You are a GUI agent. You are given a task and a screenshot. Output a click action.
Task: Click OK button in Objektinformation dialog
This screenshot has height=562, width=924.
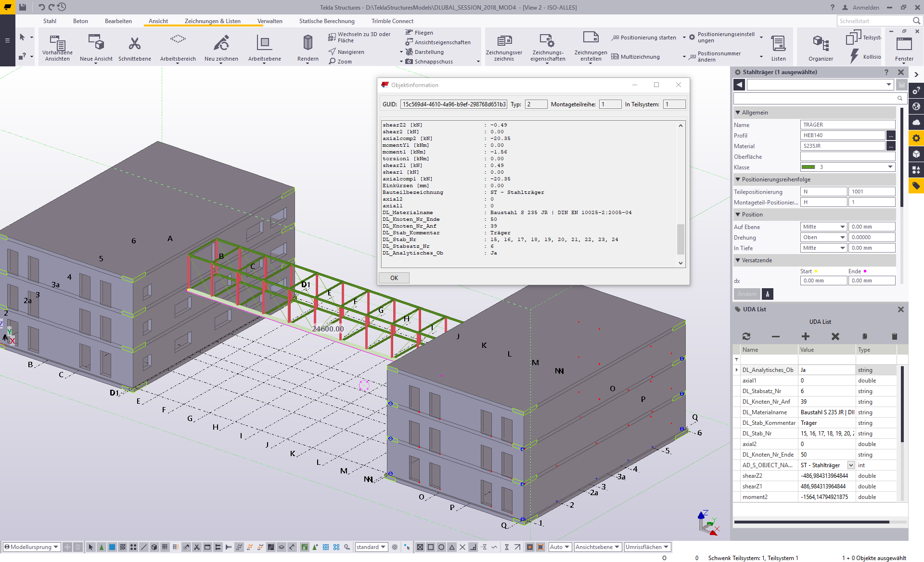click(x=394, y=277)
